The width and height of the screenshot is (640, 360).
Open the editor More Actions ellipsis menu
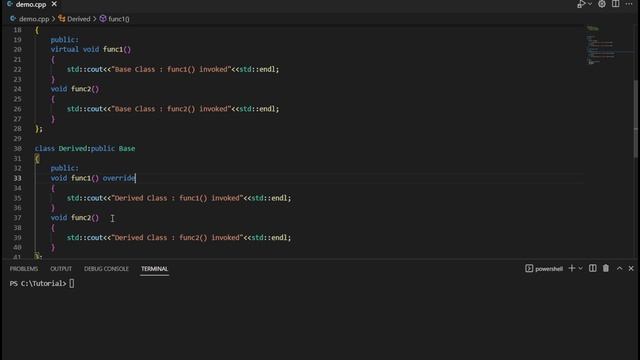pyautogui.click(x=629, y=4)
